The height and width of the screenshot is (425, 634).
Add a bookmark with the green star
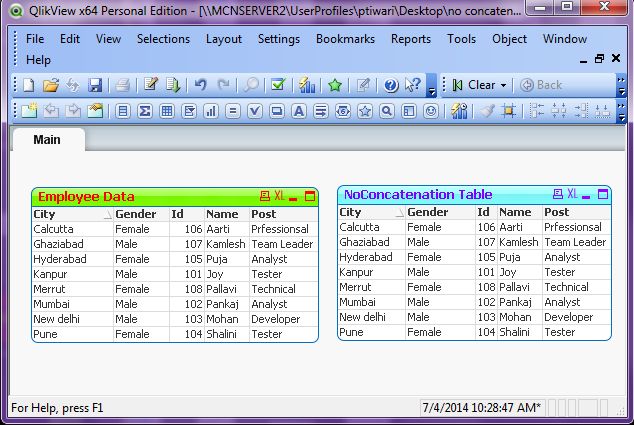click(x=335, y=85)
